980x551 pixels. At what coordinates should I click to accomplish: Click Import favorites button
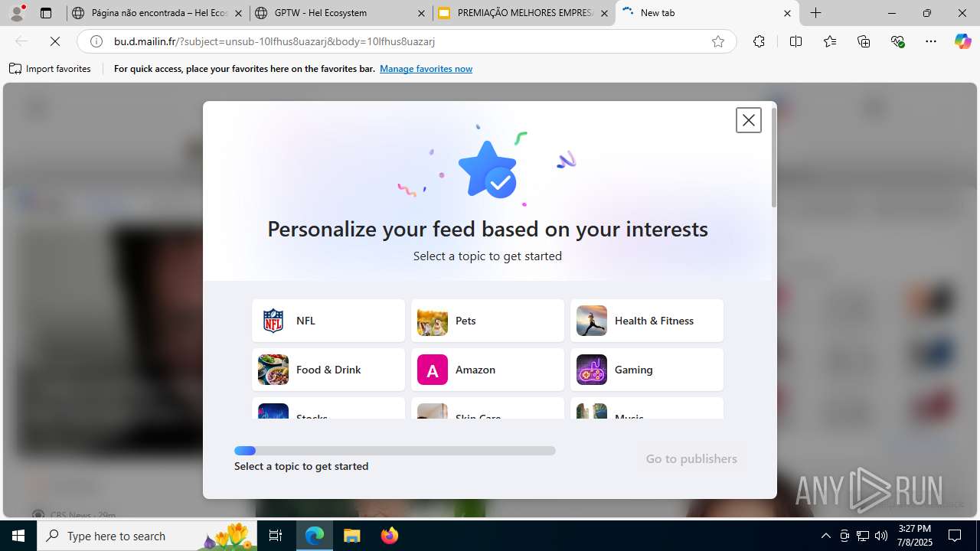(50, 69)
